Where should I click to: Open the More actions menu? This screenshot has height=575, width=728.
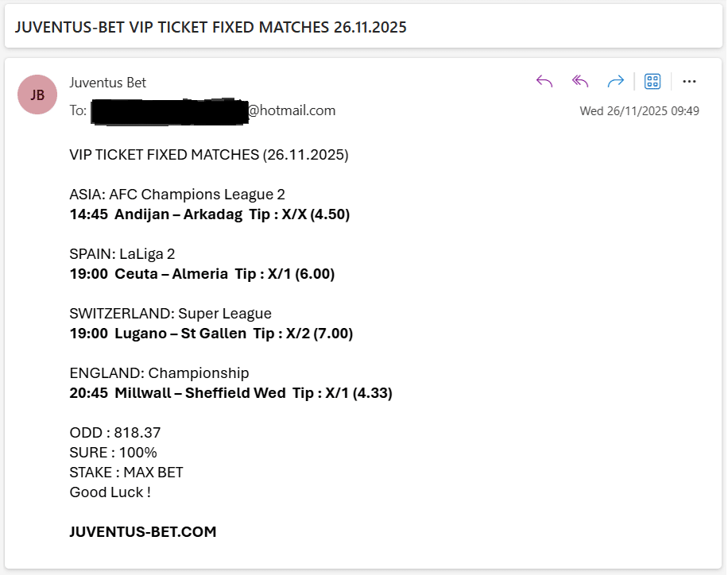pos(689,81)
